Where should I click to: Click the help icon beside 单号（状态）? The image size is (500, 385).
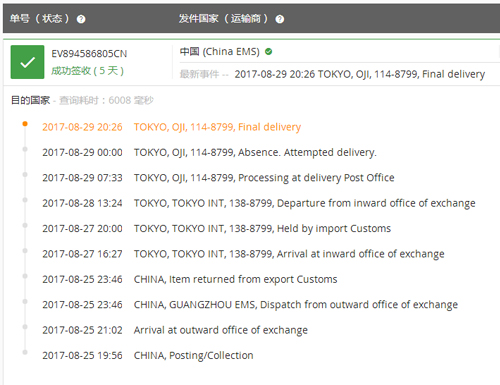pyautogui.click(x=81, y=19)
